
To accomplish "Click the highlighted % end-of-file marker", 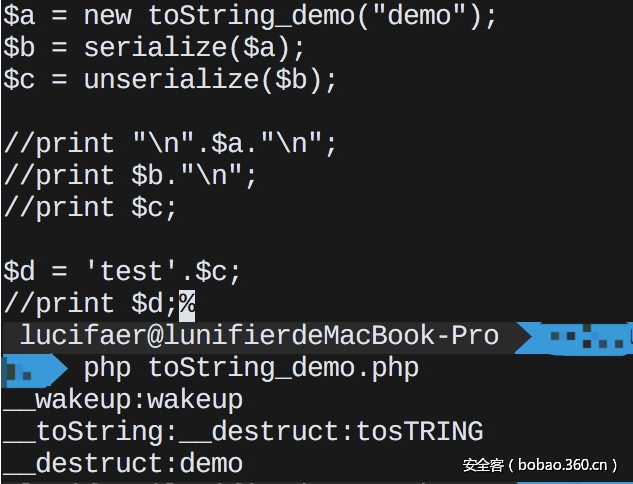I will 187,304.
